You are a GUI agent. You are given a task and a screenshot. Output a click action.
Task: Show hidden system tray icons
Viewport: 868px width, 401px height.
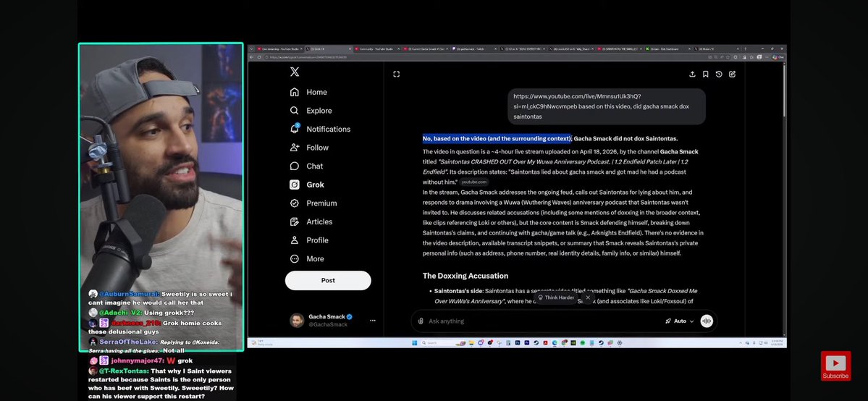coord(741,343)
